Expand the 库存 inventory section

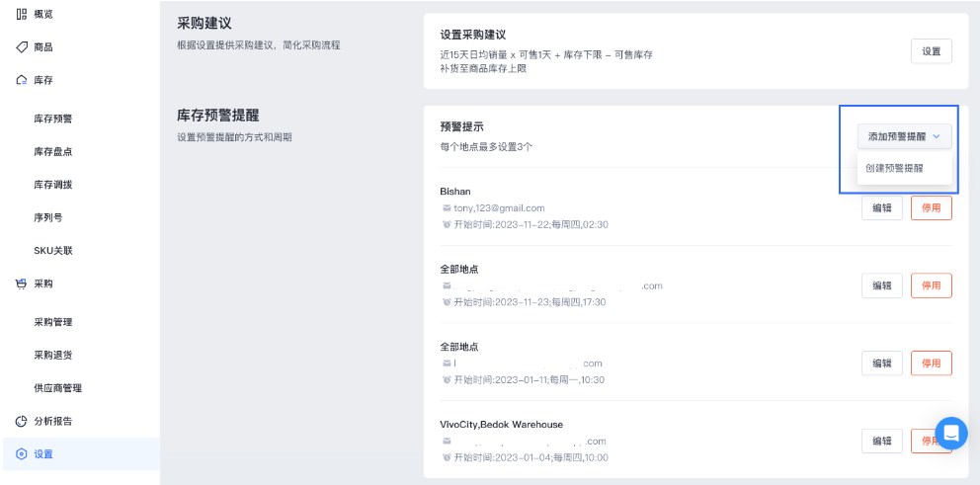click(43, 80)
